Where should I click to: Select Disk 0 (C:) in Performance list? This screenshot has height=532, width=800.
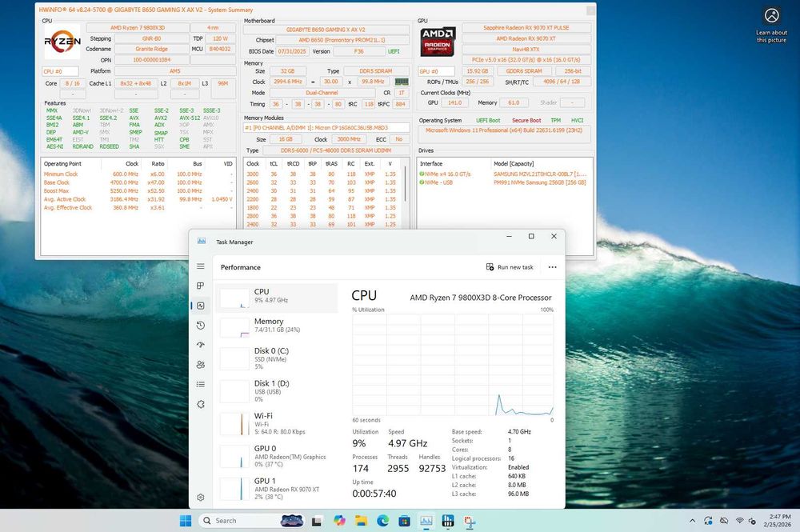[277, 358]
